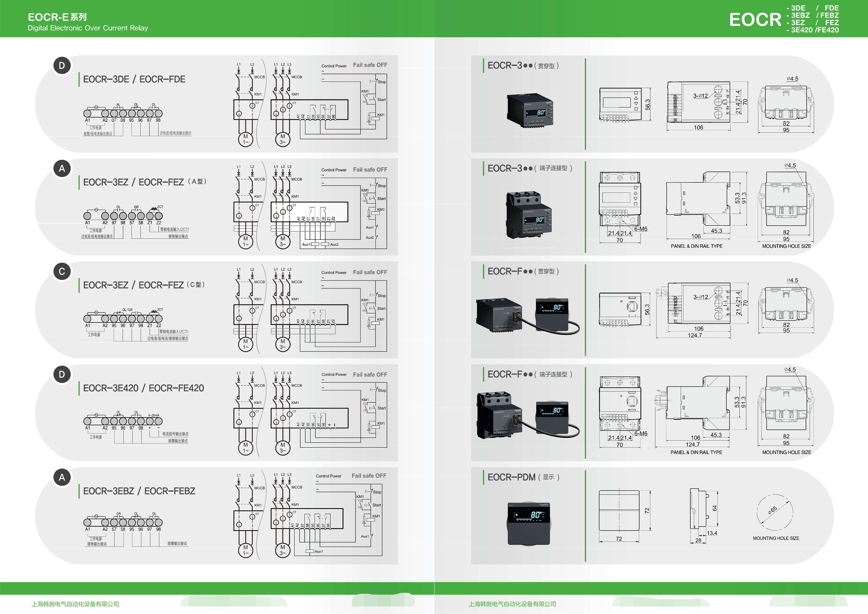Click the EOCR-3 贯穿型 relay product photo

point(530,111)
